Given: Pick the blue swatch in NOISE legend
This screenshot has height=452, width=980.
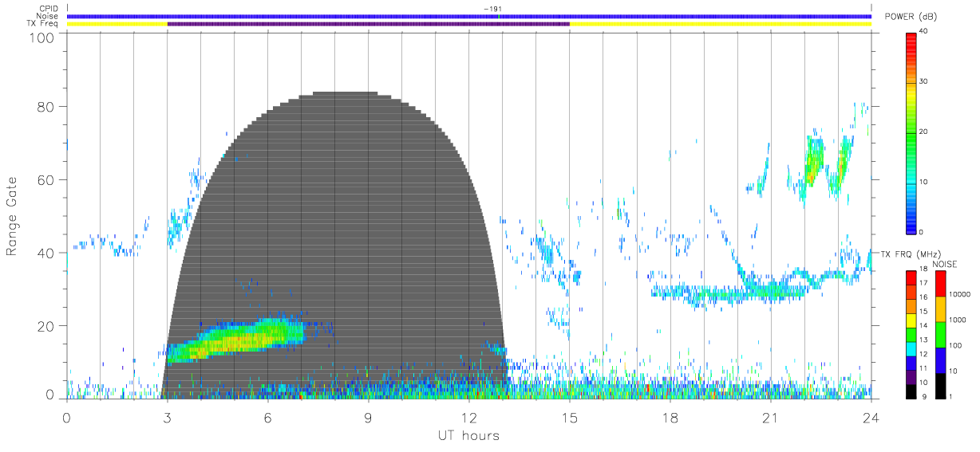Looking at the screenshot, I should click(x=940, y=360).
